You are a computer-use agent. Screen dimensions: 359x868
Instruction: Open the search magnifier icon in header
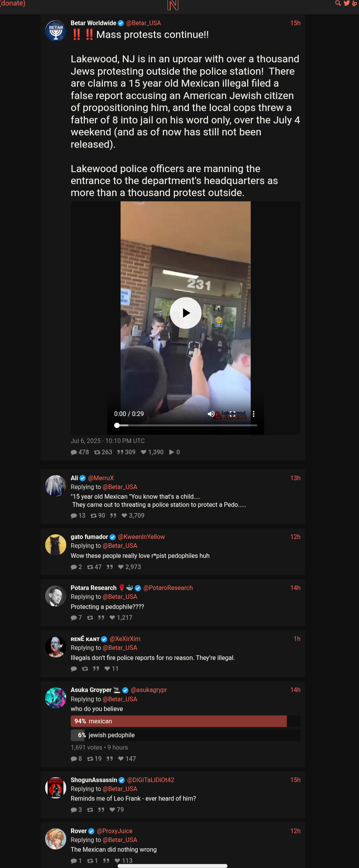tap(338, 3)
